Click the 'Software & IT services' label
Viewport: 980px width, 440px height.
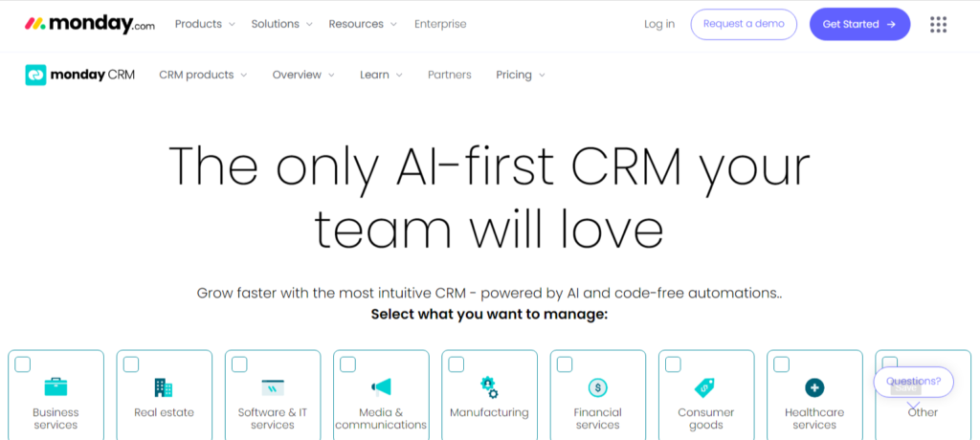point(273,419)
